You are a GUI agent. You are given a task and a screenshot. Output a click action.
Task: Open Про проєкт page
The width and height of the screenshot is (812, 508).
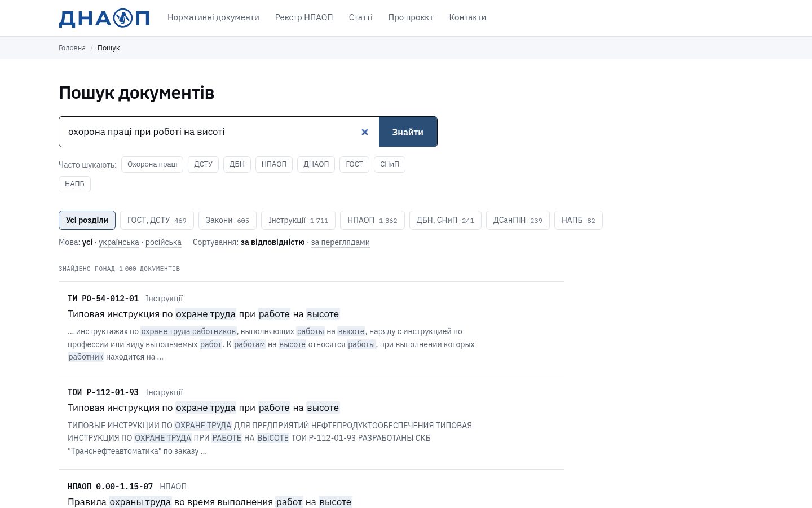tap(411, 17)
